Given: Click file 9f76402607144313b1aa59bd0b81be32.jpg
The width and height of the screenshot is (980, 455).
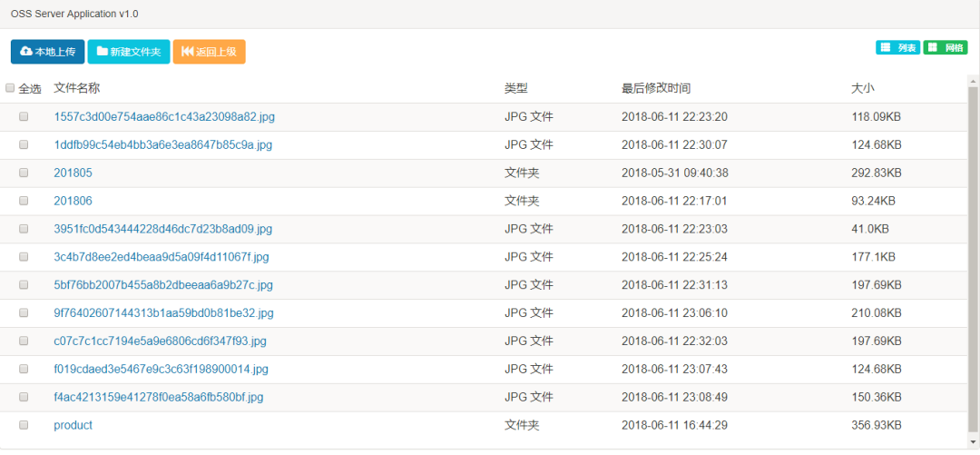Looking at the screenshot, I should 163,313.
